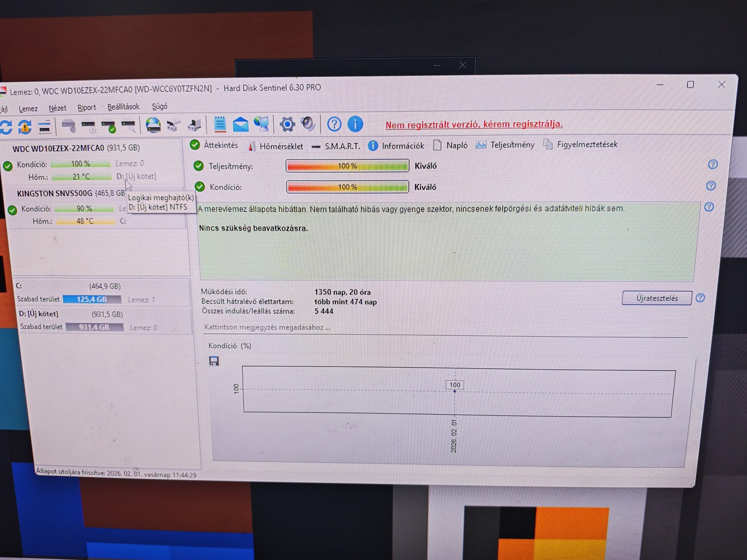
Task: Click the main Teljesítmény 100 % bar
Action: pos(347,166)
